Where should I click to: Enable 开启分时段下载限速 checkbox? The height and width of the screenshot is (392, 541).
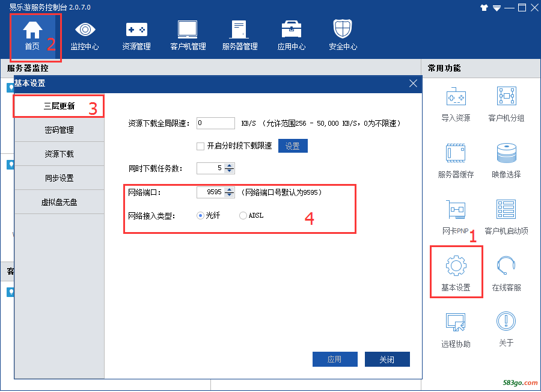[201, 146]
